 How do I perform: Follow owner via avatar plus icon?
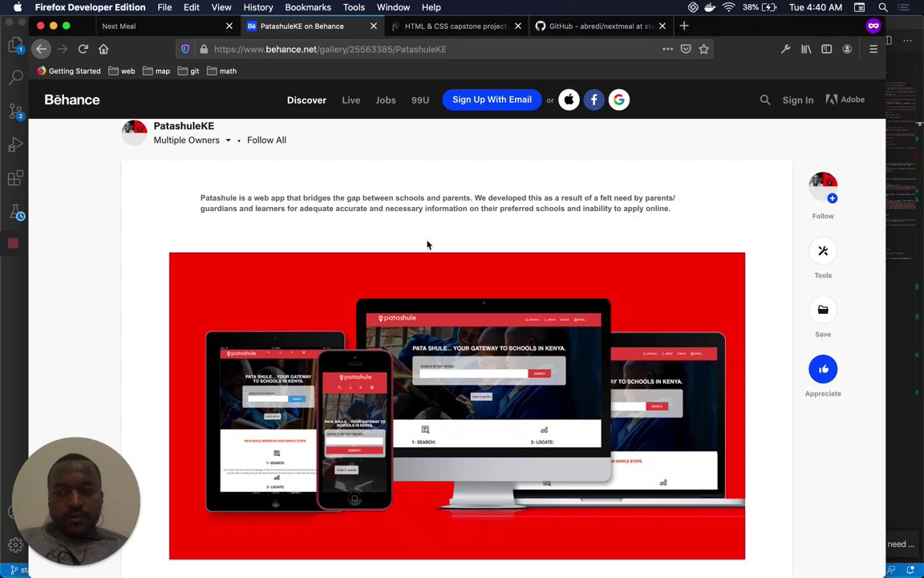[x=832, y=198]
